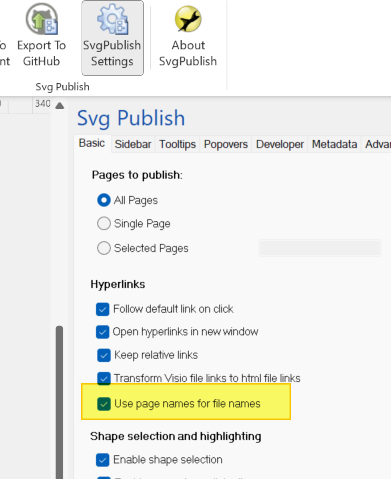Select the Single Page radio option
Image resolution: width=391 pixels, height=479 pixels.
pos(104,223)
